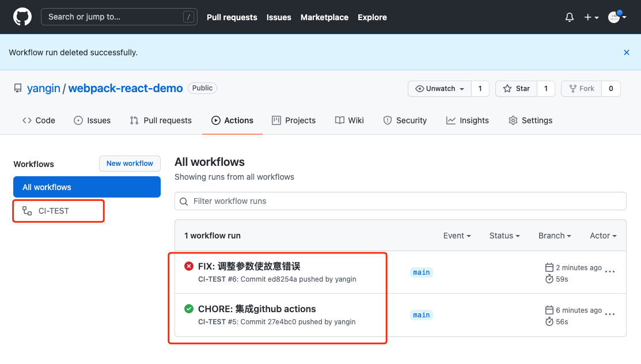Open the FIX: 调整参数使故意错误 run
The width and height of the screenshot is (641, 364).
249,266
